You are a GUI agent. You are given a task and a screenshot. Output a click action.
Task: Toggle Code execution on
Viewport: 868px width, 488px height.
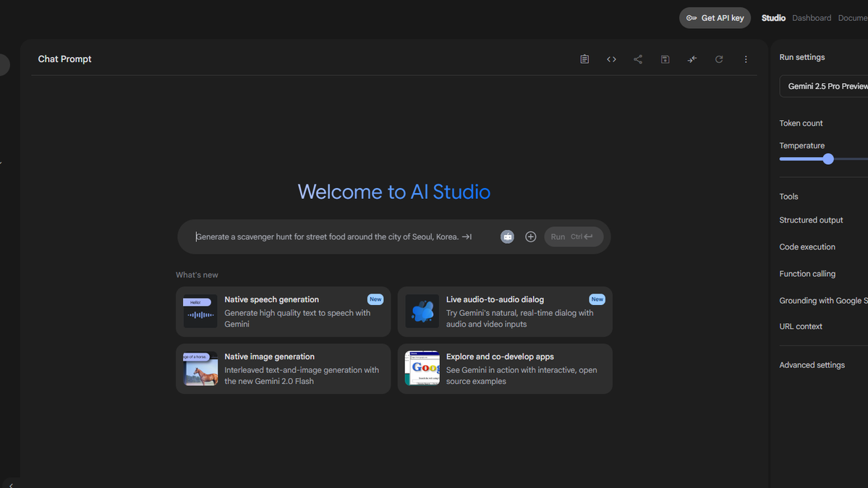pyautogui.click(x=807, y=247)
